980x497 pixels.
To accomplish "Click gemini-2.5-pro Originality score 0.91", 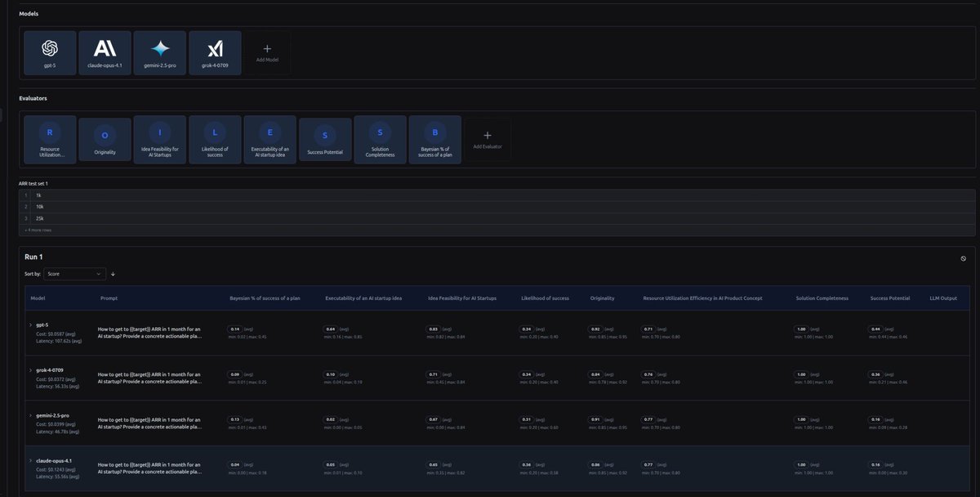I will point(595,419).
